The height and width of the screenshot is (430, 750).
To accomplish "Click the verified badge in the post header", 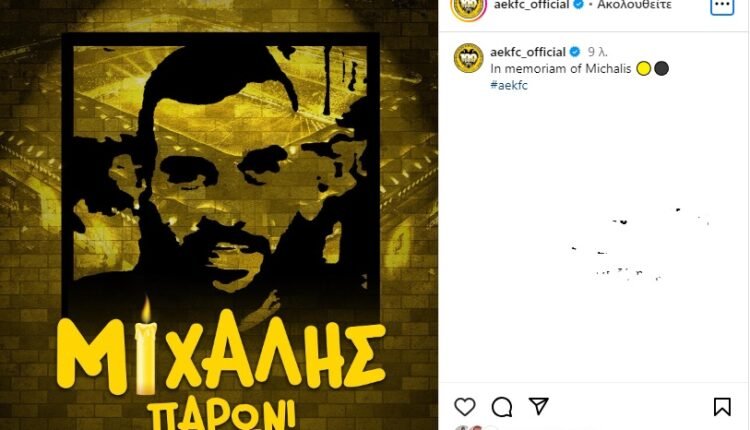I will click(x=578, y=4).
